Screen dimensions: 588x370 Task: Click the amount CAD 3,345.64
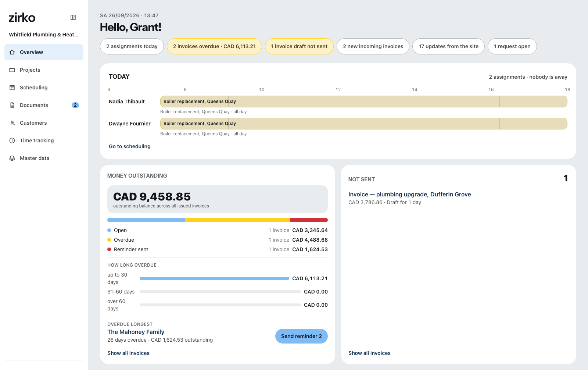click(x=310, y=230)
